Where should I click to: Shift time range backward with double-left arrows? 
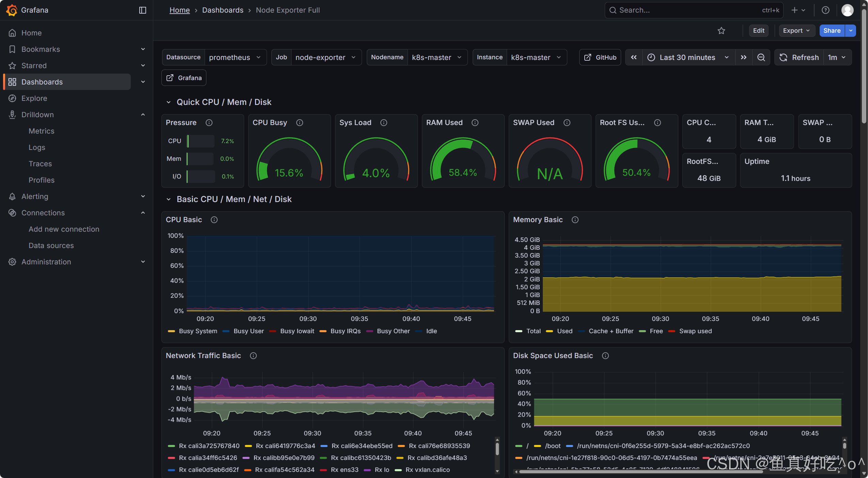click(633, 57)
